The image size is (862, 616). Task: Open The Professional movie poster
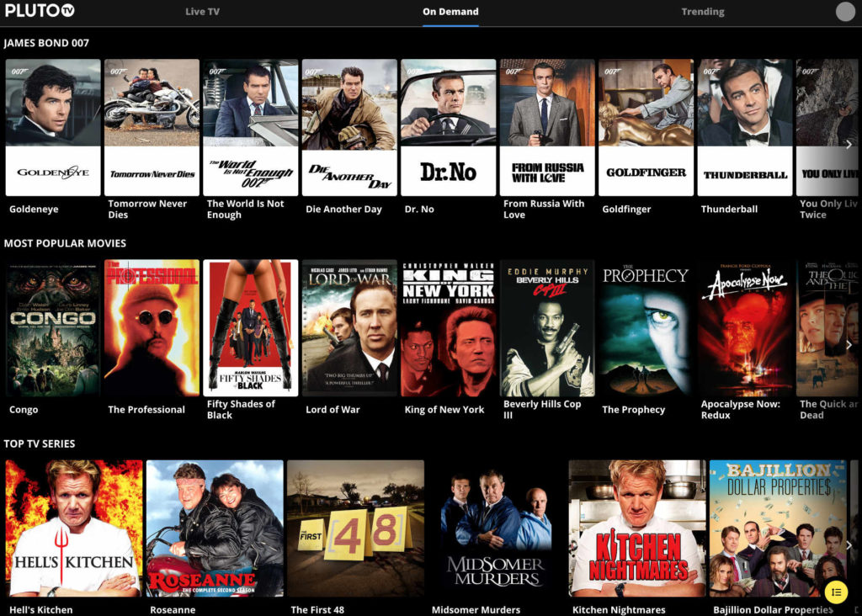(x=152, y=328)
